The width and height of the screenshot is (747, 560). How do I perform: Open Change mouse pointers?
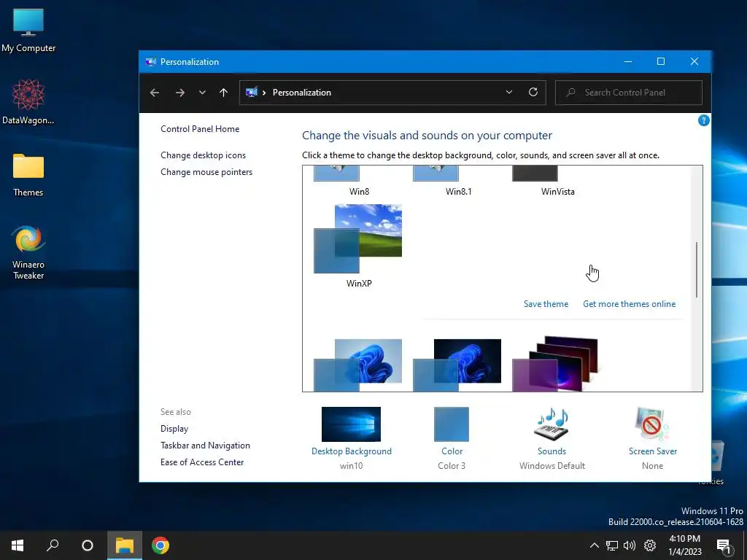pyautogui.click(x=206, y=172)
